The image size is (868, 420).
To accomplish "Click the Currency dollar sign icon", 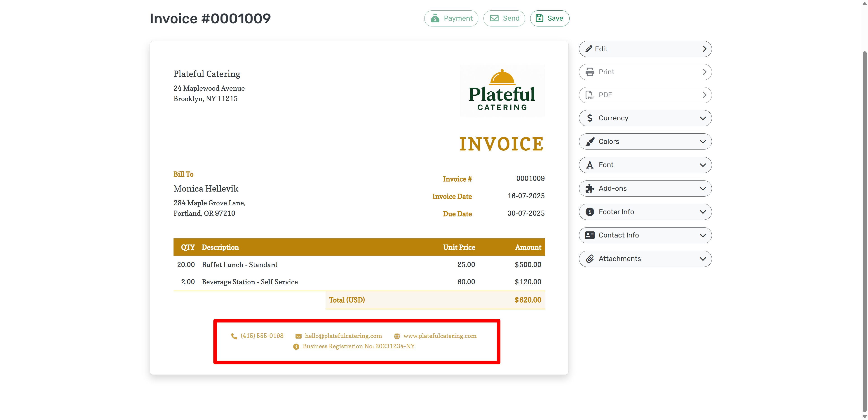I will [x=590, y=118].
